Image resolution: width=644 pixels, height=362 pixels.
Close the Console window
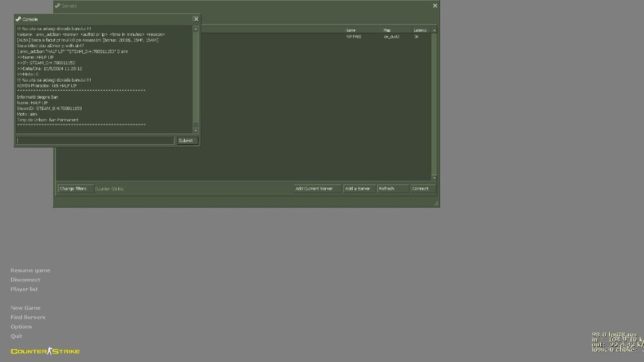click(196, 19)
